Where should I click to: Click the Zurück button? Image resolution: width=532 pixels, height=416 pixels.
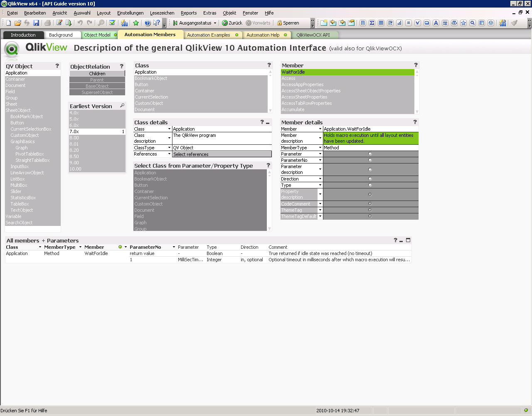[x=232, y=23]
